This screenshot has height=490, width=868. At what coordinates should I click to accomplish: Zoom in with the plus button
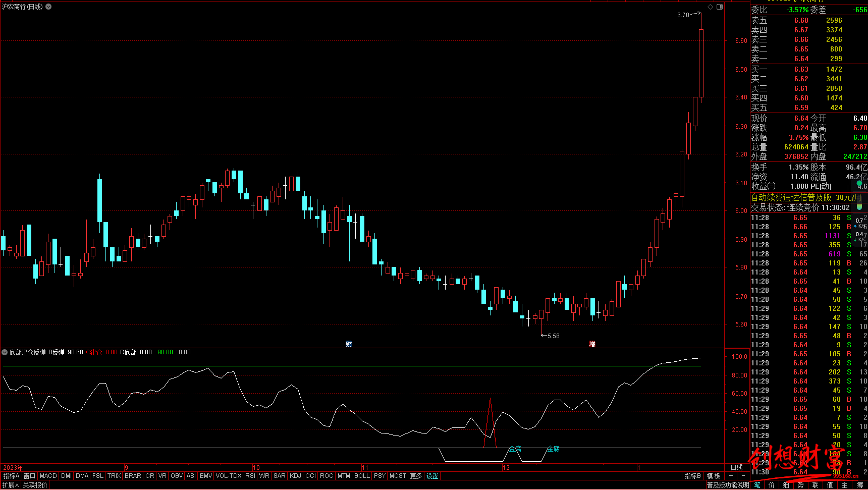click(x=731, y=476)
